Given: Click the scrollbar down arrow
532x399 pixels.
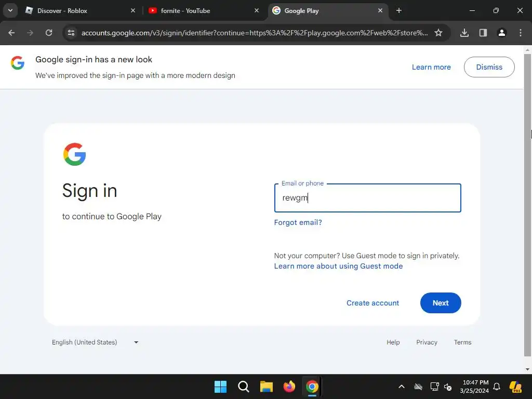Looking at the screenshot, I should 527,369.
